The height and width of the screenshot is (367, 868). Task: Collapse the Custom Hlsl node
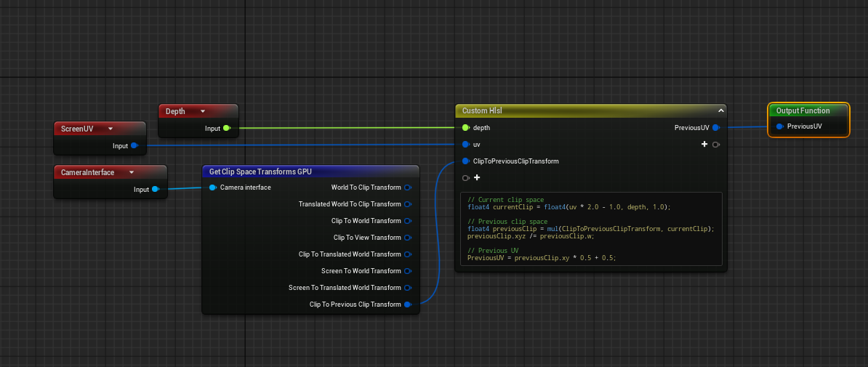[x=720, y=110]
